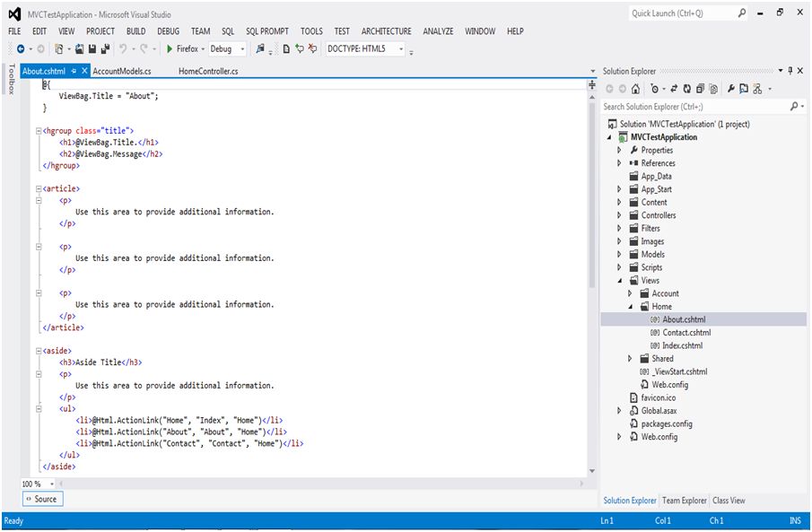This screenshot has width=812, height=532.
Task: Open the DOCTYPE: HTML5 dropdown
Action: pos(401,49)
